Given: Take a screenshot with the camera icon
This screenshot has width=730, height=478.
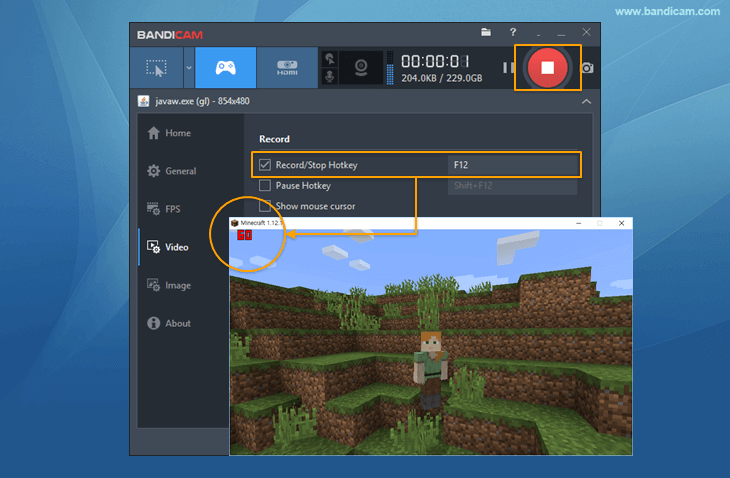Looking at the screenshot, I should point(588,68).
